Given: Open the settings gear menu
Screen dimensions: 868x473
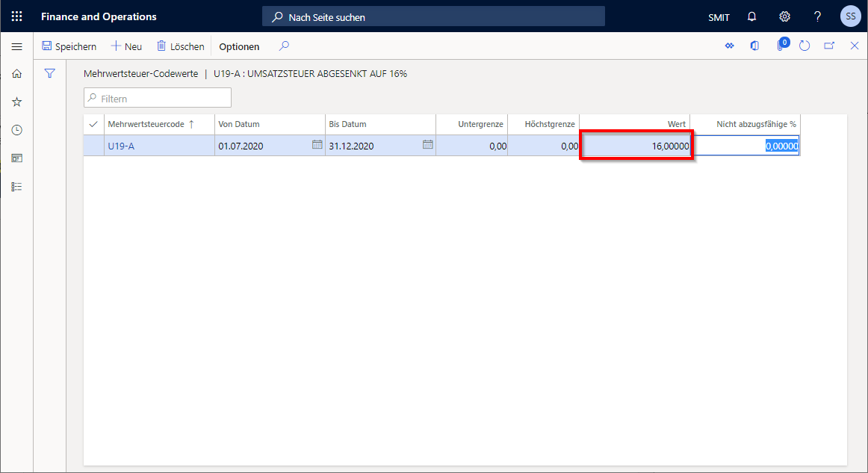Looking at the screenshot, I should point(784,16).
